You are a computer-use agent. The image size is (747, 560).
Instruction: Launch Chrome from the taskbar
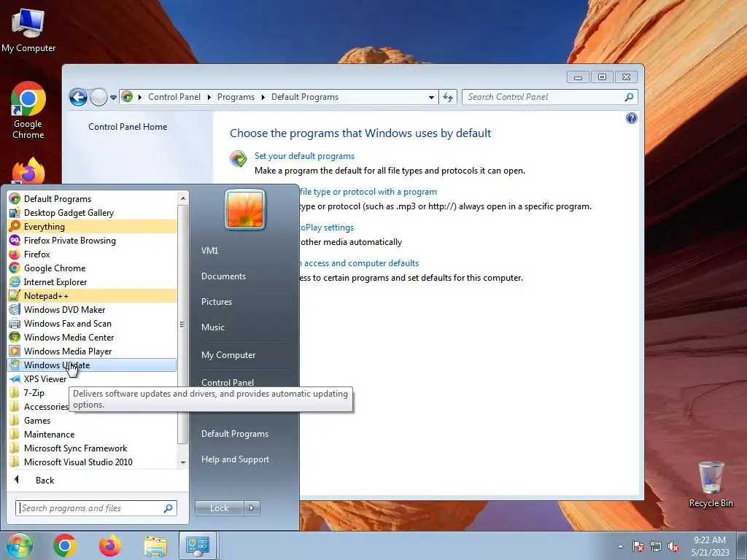click(x=65, y=545)
